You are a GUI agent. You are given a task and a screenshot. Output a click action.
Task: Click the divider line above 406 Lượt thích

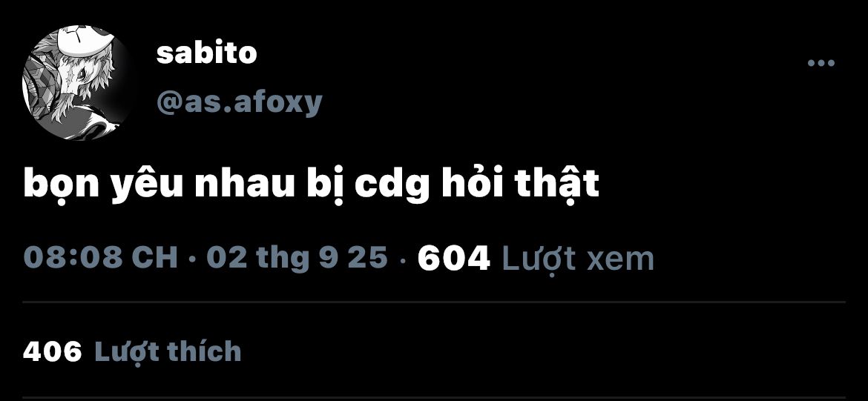pyautogui.click(x=434, y=302)
